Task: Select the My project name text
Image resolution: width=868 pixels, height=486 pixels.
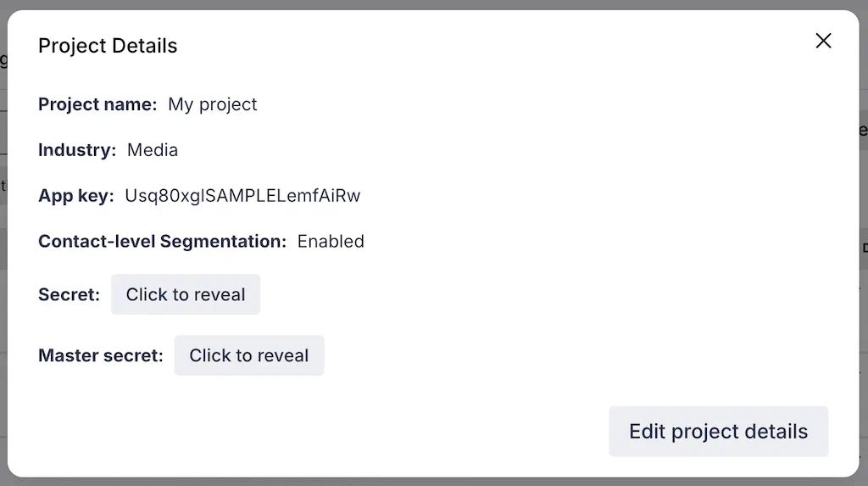Action: 213,104
